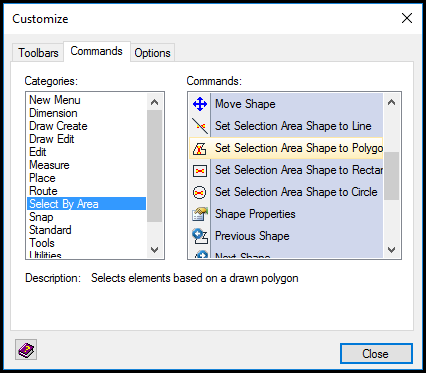Click the Commands list scroll up arrow
This screenshot has height=373, width=426.
pyautogui.click(x=392, y=102)
